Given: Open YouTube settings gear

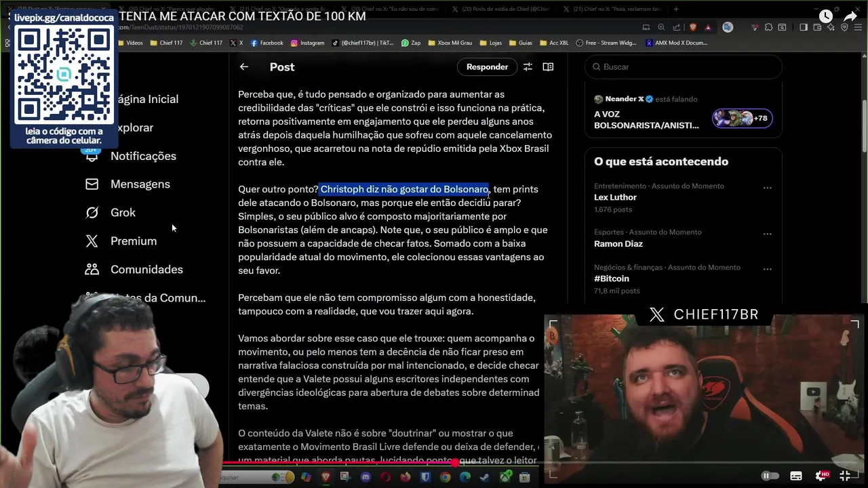Looking at the screenshot, I should click(822, 476).
